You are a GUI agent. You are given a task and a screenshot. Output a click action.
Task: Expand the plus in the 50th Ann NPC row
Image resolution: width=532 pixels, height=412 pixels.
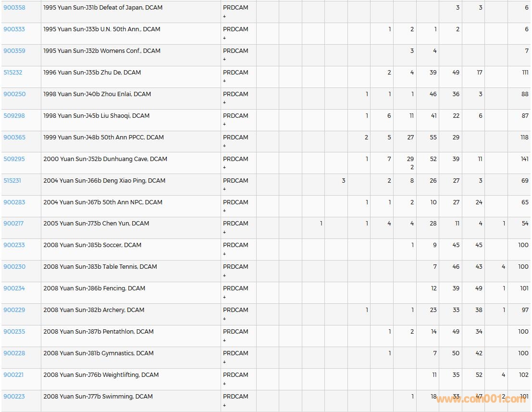coord(224,211)
